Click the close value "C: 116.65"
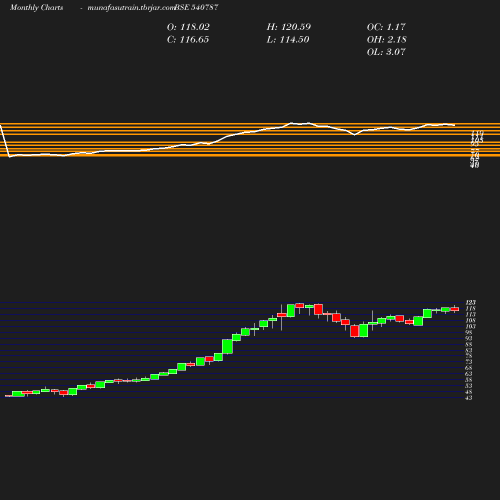 point(188,40)
